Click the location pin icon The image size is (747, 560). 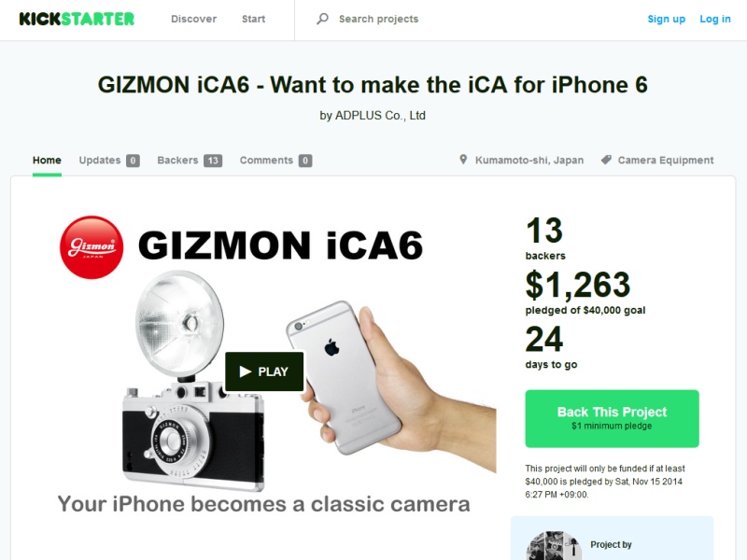pyautogui.click(x=463, y=160)
